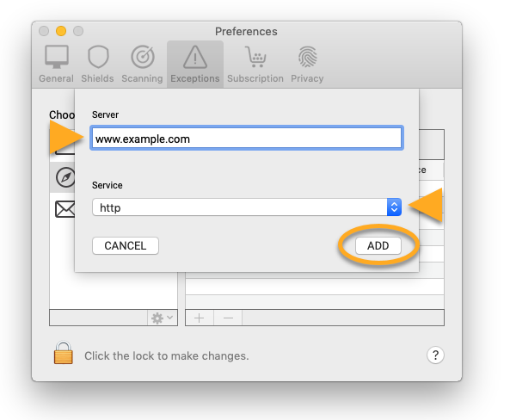This screenshot has width=510, height=420.
Task: Click the plus button to add exception
Action: [x=199, y=318]
